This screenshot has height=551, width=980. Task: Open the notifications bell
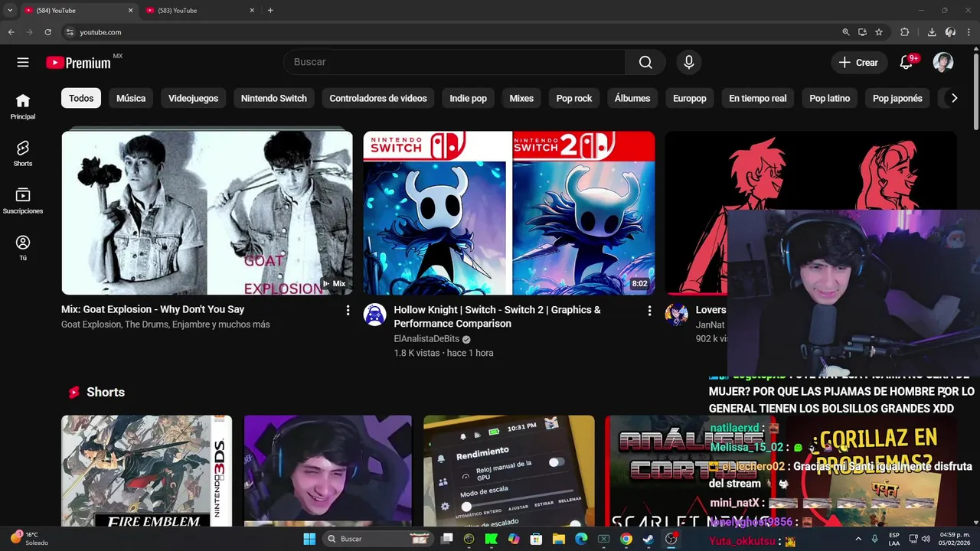(906, 63)
